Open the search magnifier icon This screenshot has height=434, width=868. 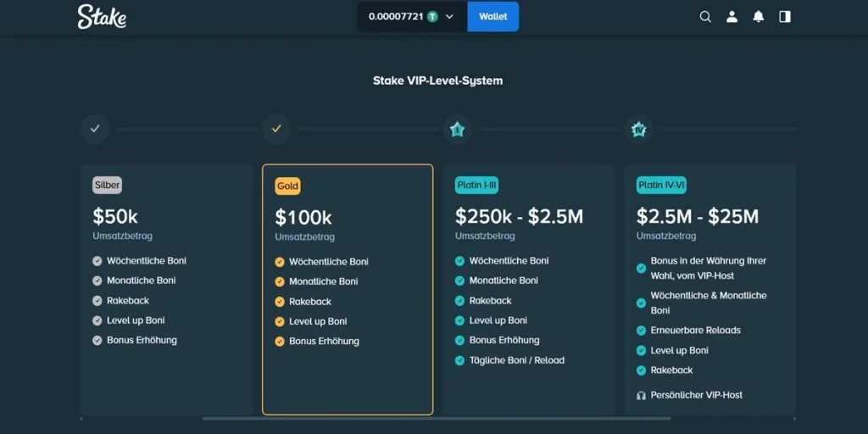(x=705, y=17)
